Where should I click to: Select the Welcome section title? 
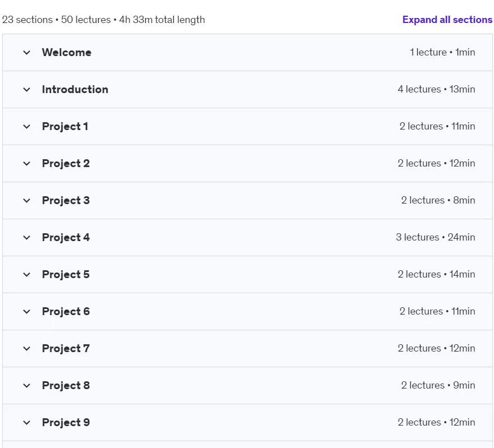(67, 52)
